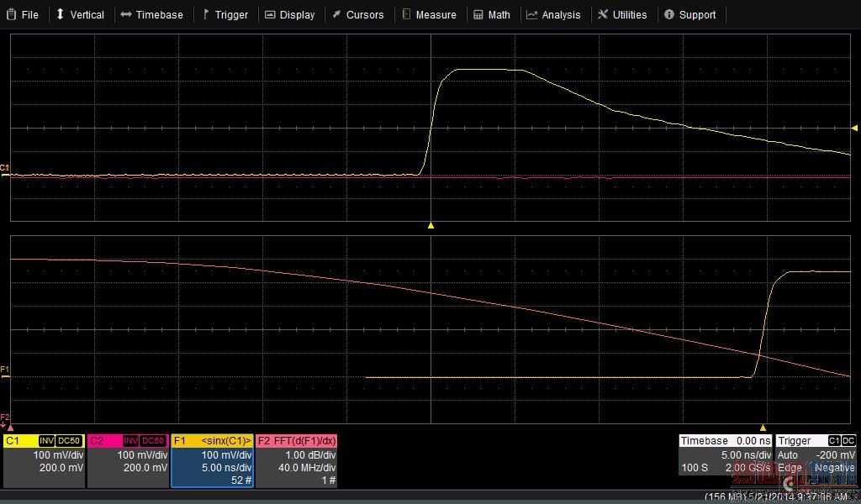Click the DC50 badge on C1 descriptor
The image size is (861, 504).
pyautogui.click(x=69, y=441)
